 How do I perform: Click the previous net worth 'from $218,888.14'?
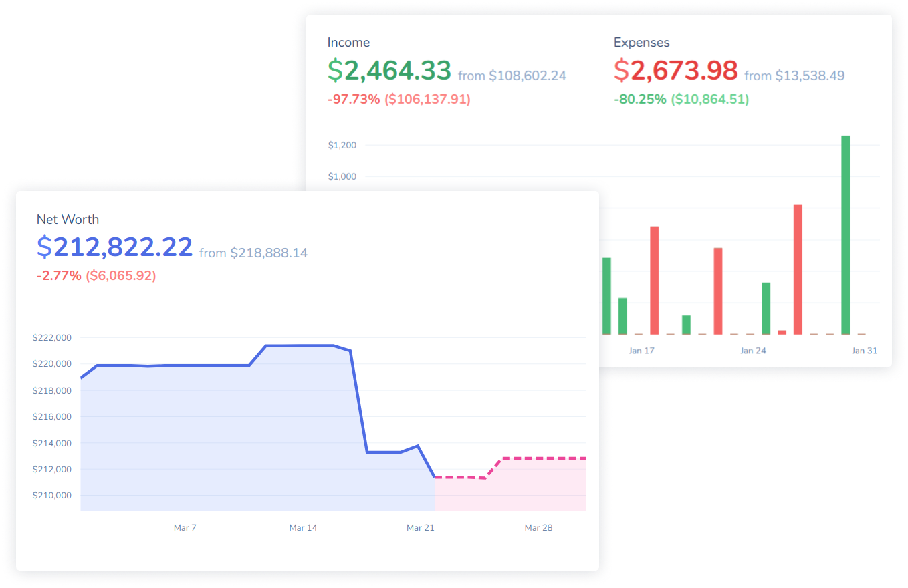[x=253, y=253]
